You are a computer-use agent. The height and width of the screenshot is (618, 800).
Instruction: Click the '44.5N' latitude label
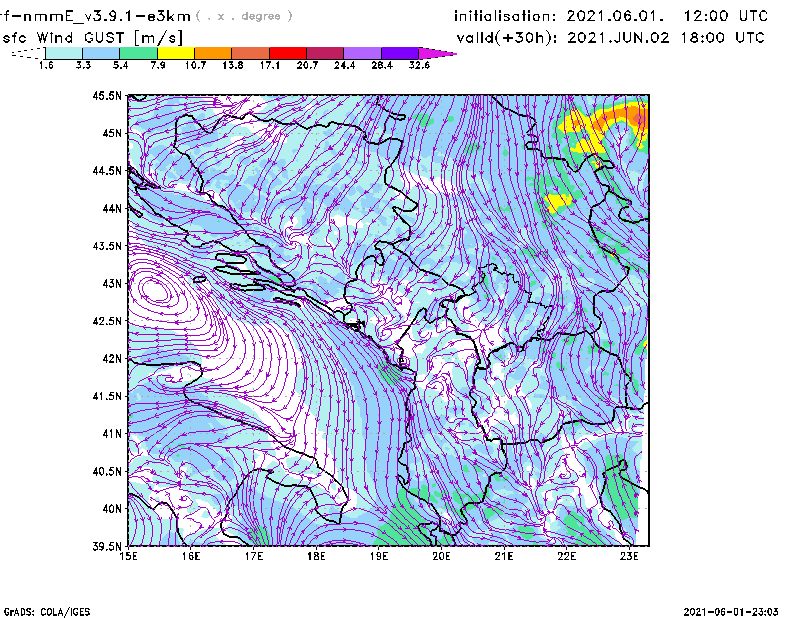click(x=107, y=170)
